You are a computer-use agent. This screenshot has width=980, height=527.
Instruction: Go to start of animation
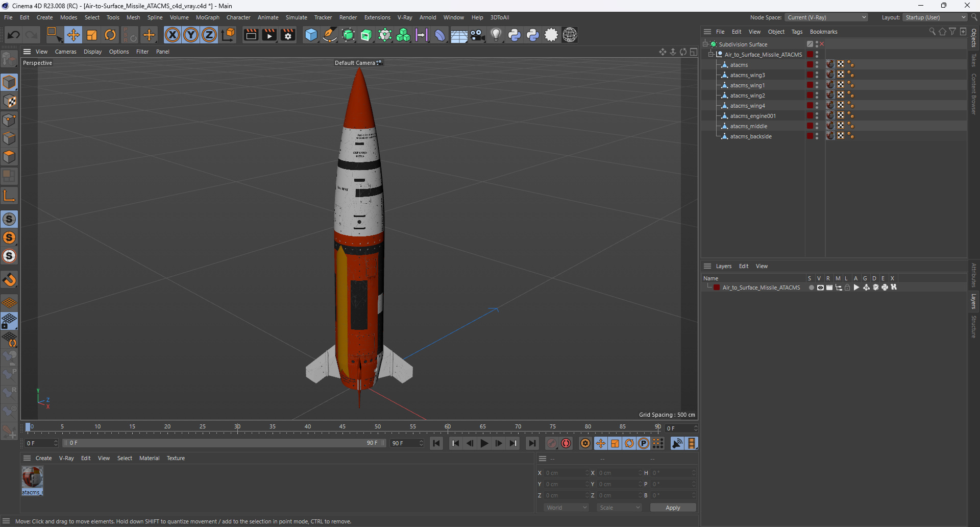(436, 443)
